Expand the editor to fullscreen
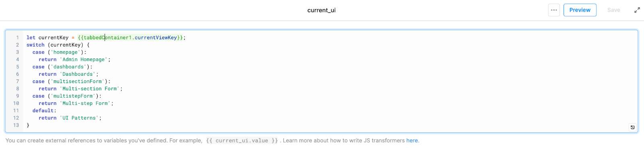The image size is (644, 148). pos(637,10)
